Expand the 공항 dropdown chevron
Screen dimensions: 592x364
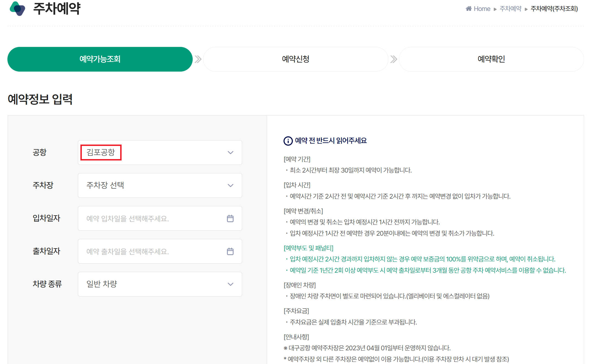coord(230,153)
